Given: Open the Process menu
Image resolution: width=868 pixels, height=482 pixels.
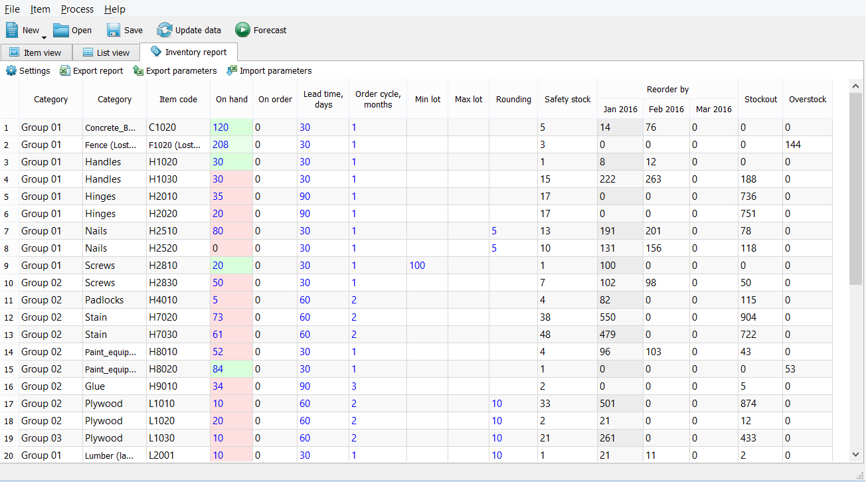Looking at the screenshot, I should pos(77,9).
